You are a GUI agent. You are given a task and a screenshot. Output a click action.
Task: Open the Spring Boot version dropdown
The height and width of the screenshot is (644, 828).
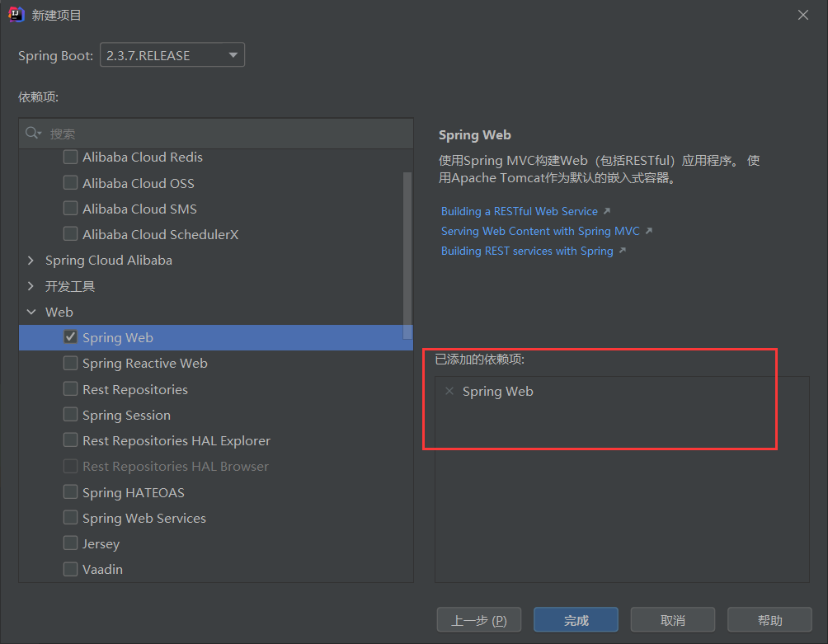click(172, 55)
